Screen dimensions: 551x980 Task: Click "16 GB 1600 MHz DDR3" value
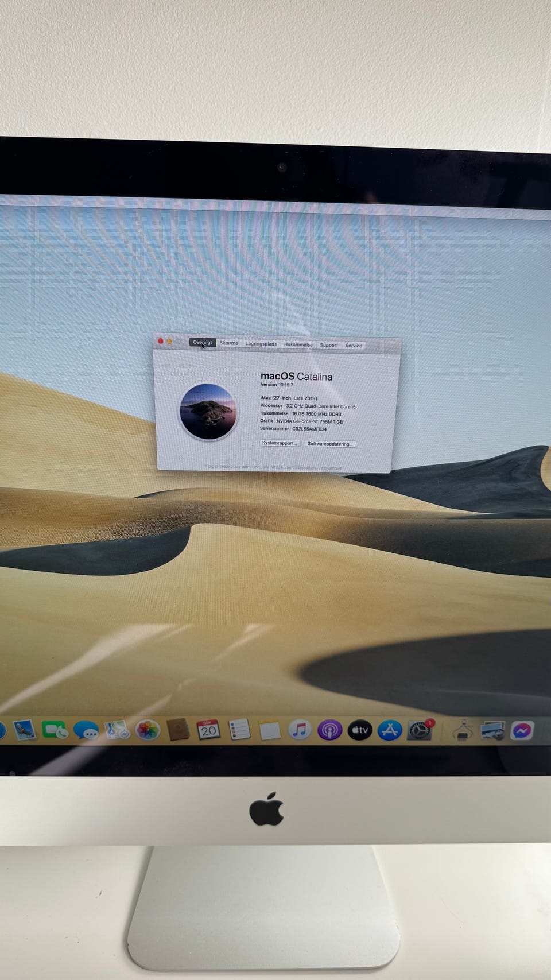[x=316, y=414]
